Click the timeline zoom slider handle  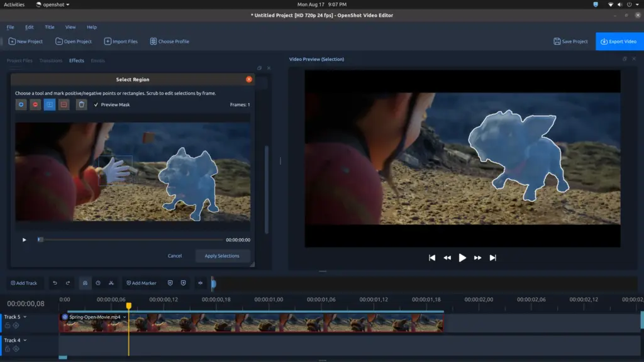[x=214, y=283]
